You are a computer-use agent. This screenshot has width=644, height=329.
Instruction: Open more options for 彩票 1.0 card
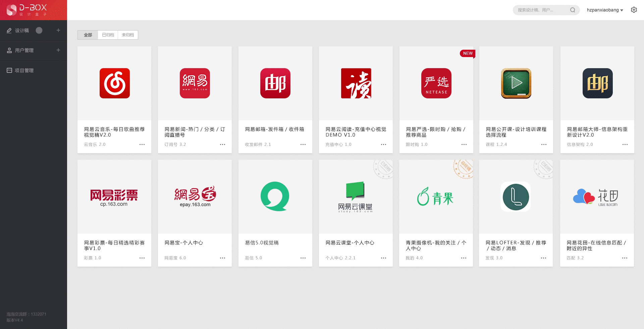142,258
